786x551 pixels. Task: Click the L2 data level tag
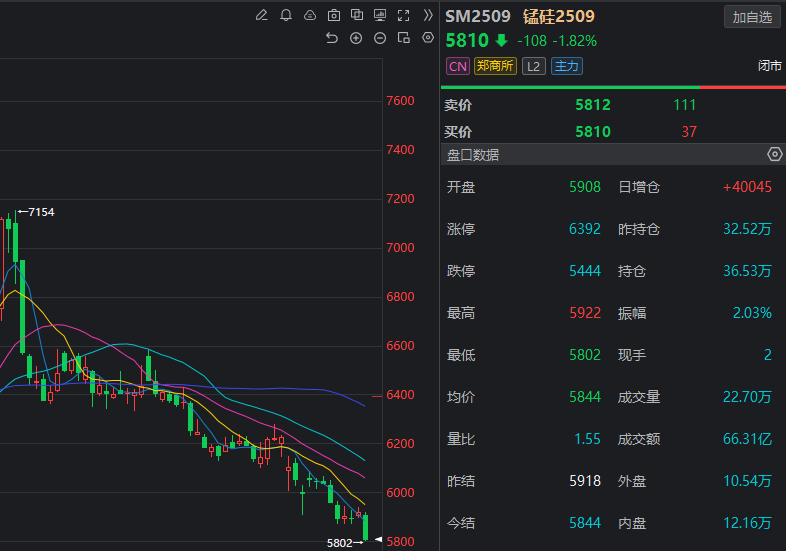point(533,66)
